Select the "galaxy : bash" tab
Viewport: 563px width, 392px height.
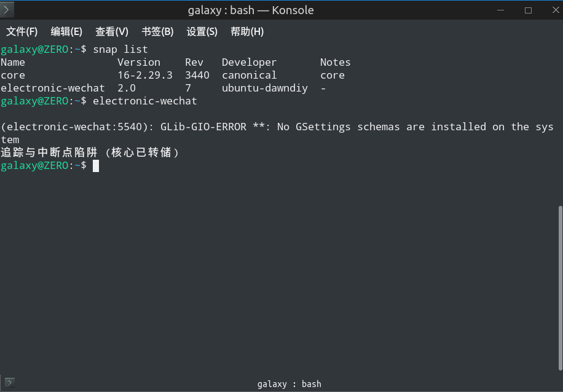pos(289,384)
